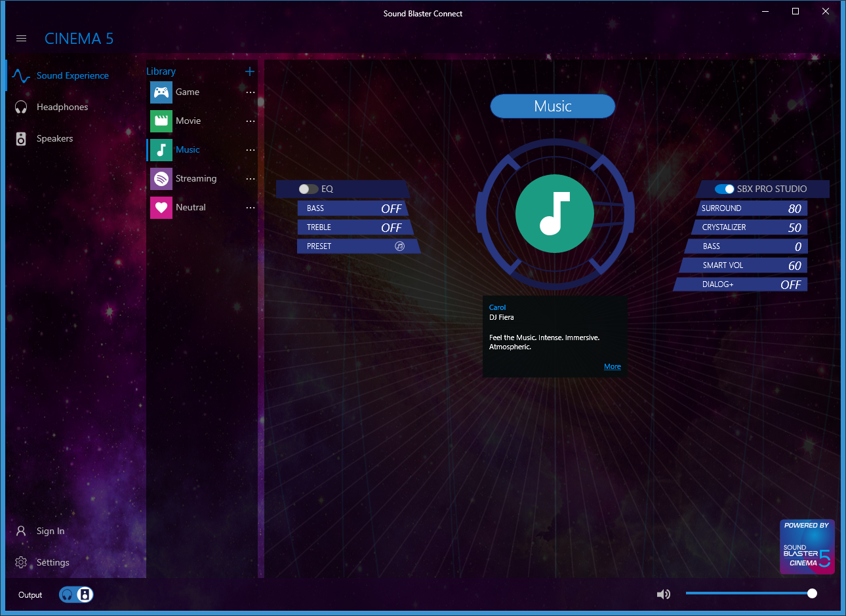Open more options for Movie profile

tap(251, 121)
